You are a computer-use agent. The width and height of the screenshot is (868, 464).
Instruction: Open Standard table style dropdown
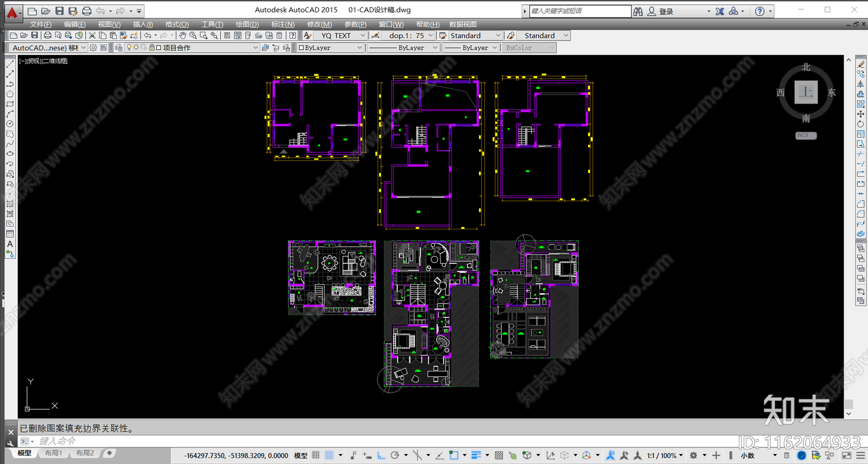[x=498, y=35]
